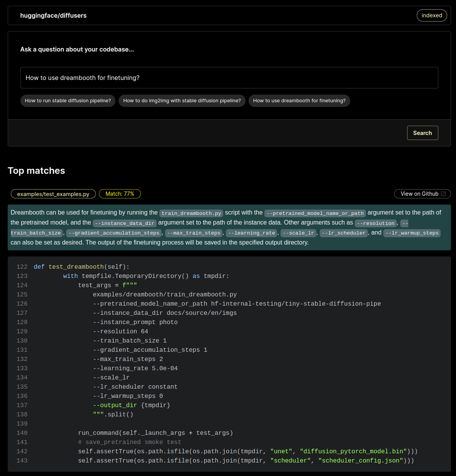Click the Top matches heading
456x476 pixels.
click(x=37, y=171)
